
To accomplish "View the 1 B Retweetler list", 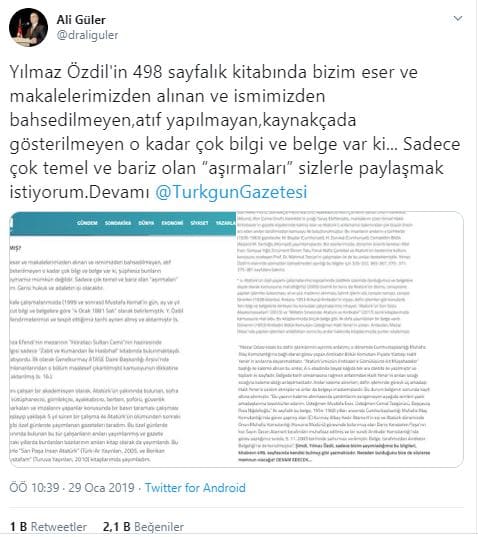I will 48,527.
